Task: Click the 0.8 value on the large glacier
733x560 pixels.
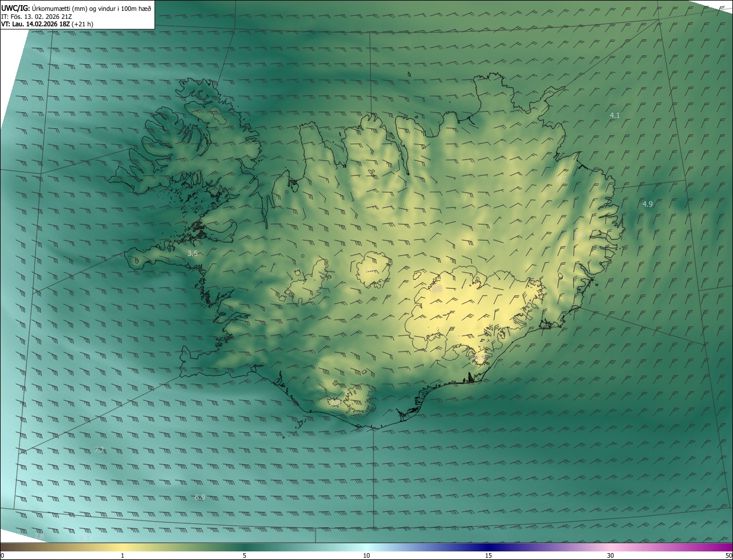Action: pos(437,290)
